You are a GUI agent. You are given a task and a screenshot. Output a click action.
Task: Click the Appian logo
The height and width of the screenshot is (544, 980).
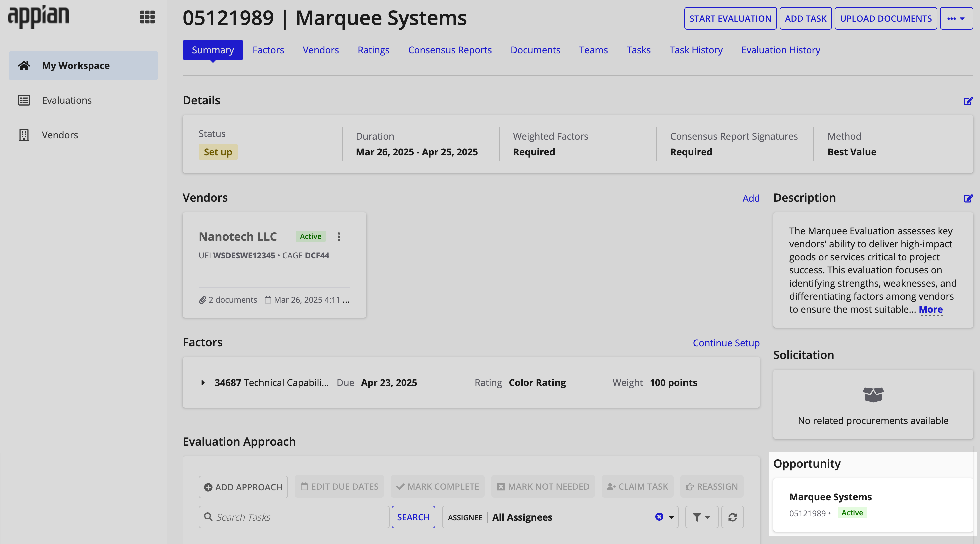[38, 16]
